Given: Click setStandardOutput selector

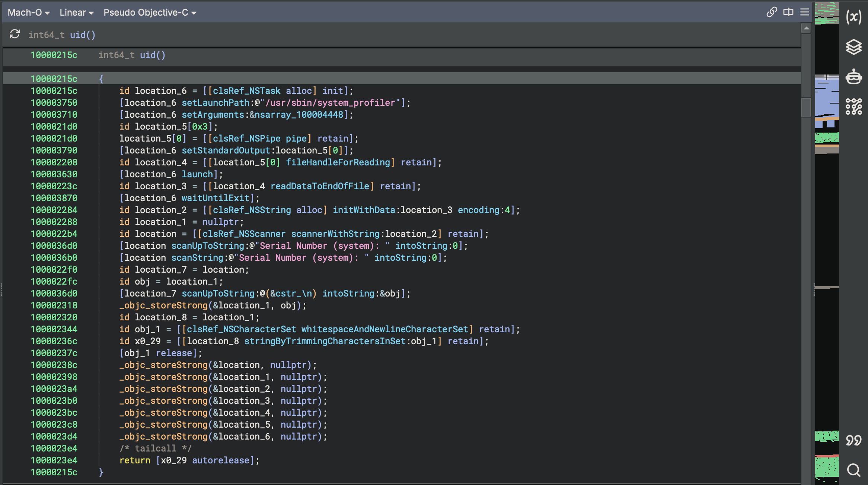Looking at the screenshot, I should [226, 150].
